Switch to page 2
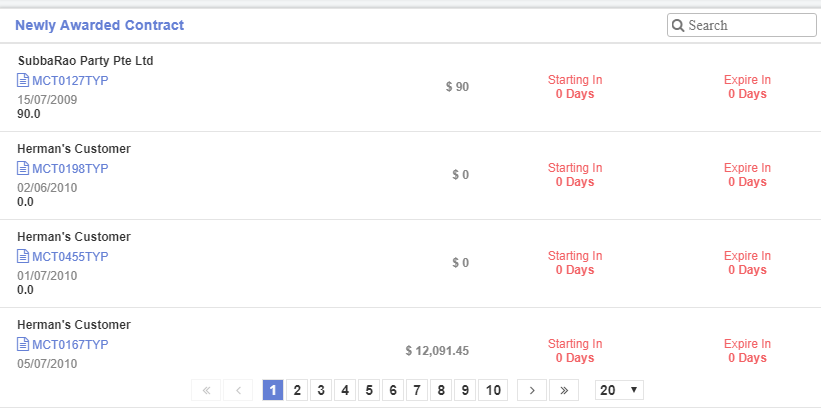The height and width of the screenshot is (408, 821). (296, 390)
